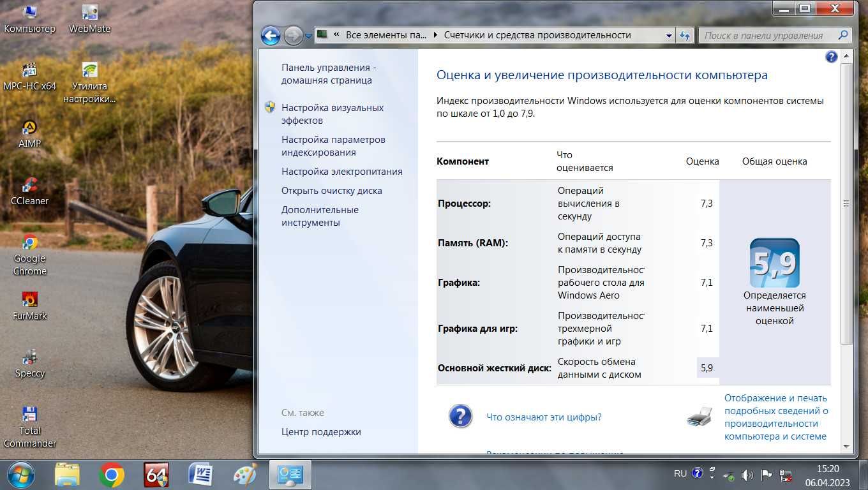This screenshot has width=868, height=490.
Task: Click the Память (RAM) row label
Action: [473, 243]
